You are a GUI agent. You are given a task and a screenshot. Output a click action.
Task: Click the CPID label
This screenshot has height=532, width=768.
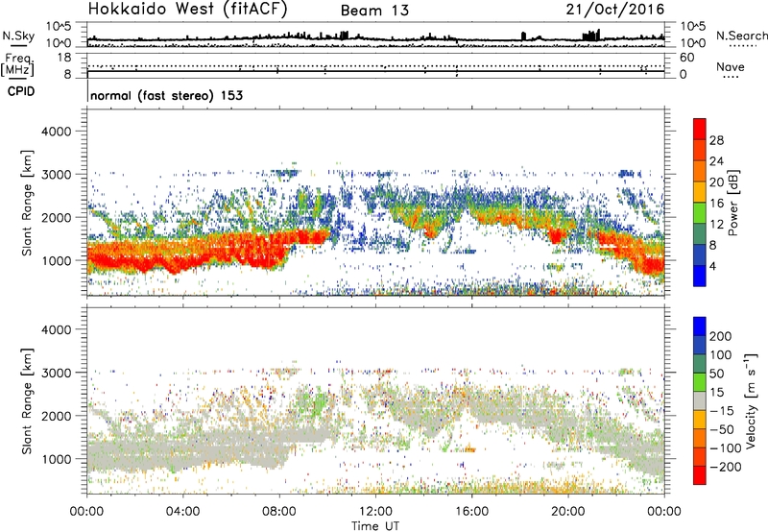pos(21,91)
